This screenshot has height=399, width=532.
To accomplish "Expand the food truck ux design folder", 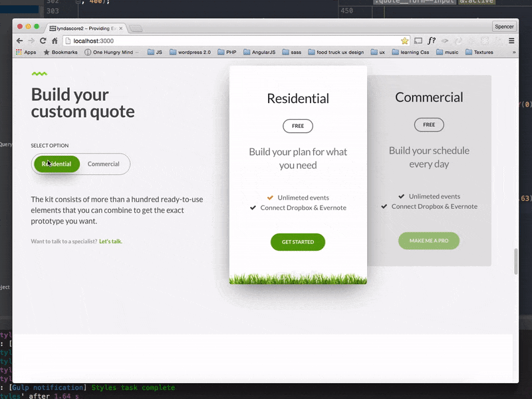I will (336, 53).
